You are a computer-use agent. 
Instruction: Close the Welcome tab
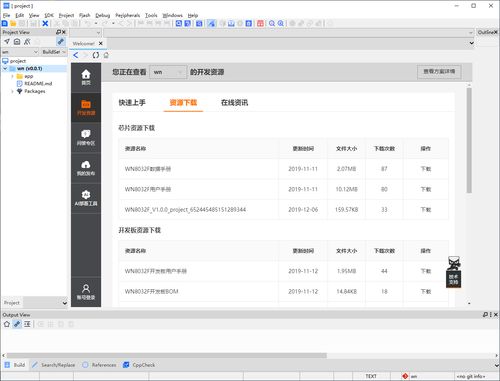(101, 44)
